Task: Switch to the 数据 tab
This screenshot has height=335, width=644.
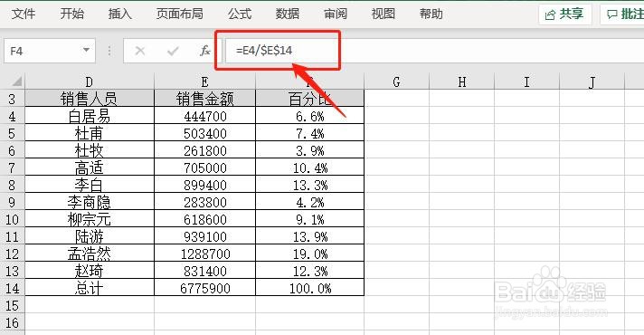Action: coord(288,14)
